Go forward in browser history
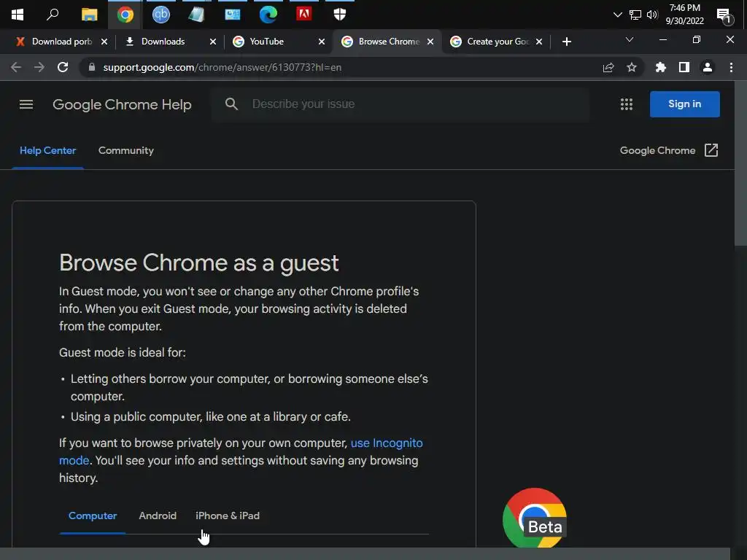This screenshot has width=747, height=560. [39, 67]
